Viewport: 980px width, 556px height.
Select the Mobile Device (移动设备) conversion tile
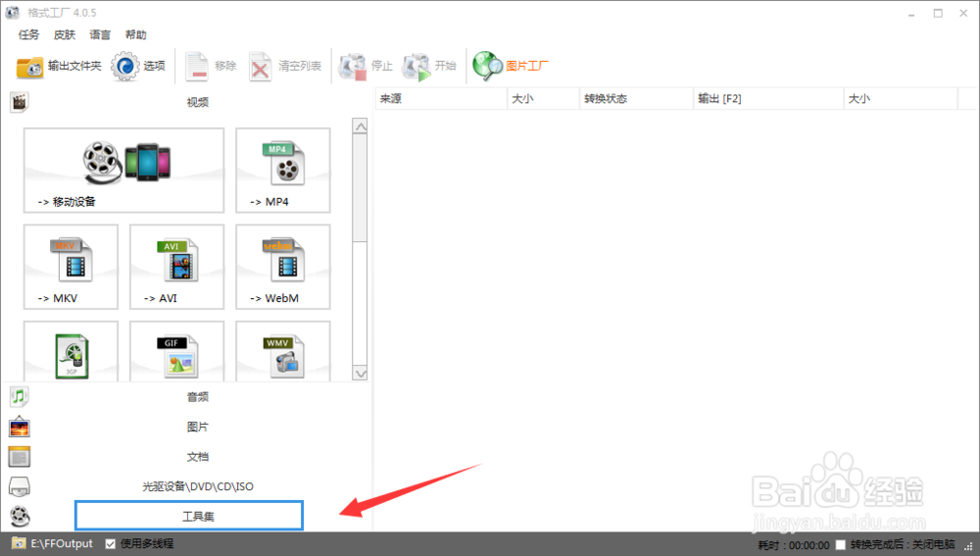(123, 170)
